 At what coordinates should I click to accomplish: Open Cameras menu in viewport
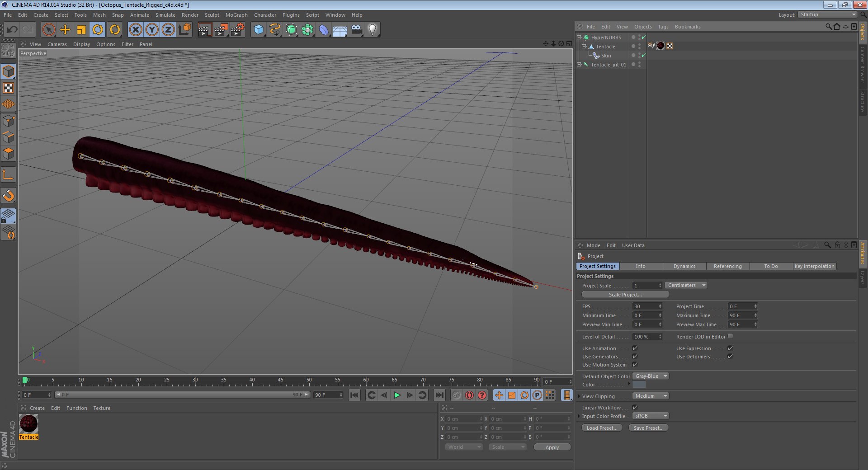pyautogui.click(x=57, y=44)
